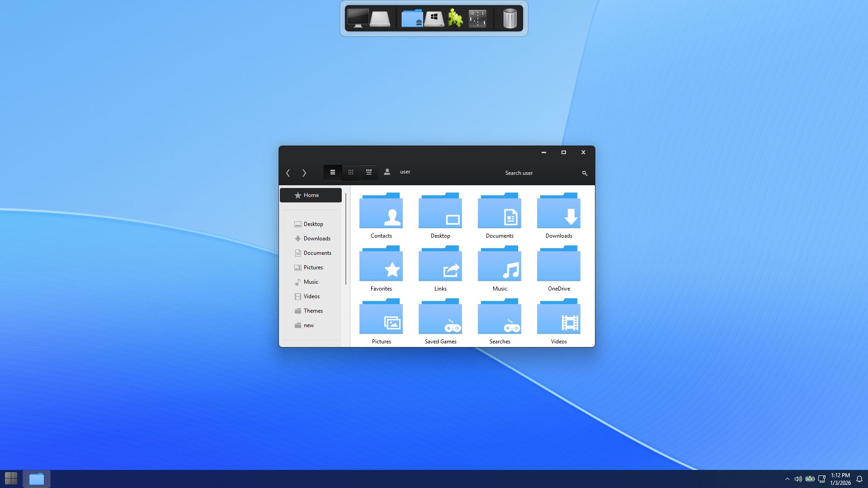Click the user profile icon in toolbar
The image size is (868, 488).
387,172
